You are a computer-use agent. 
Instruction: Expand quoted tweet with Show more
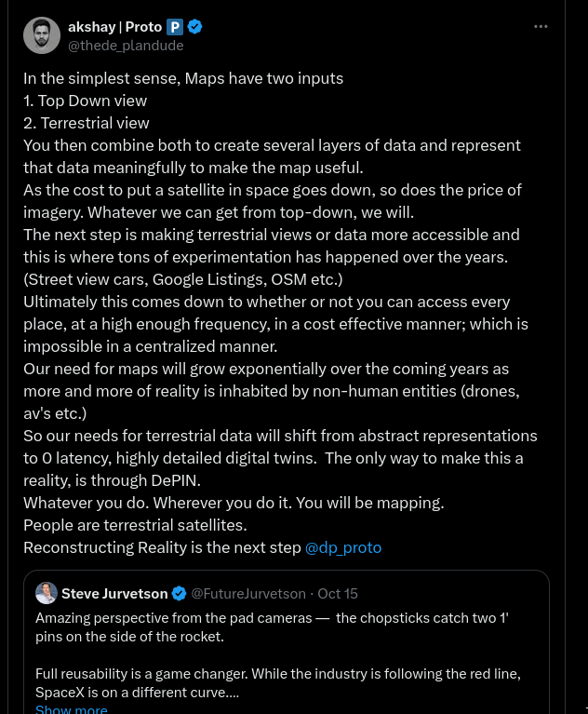pos(72,709)
